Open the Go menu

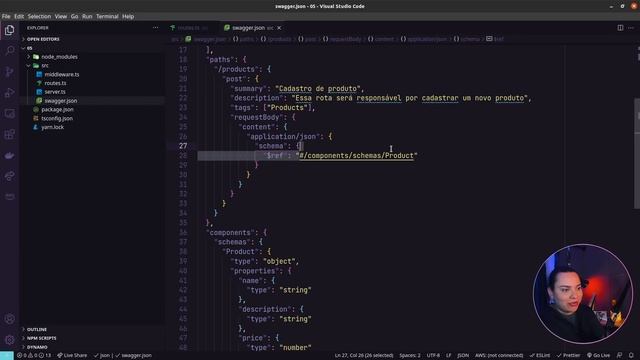pyautogui.click(x=74, y=16)
